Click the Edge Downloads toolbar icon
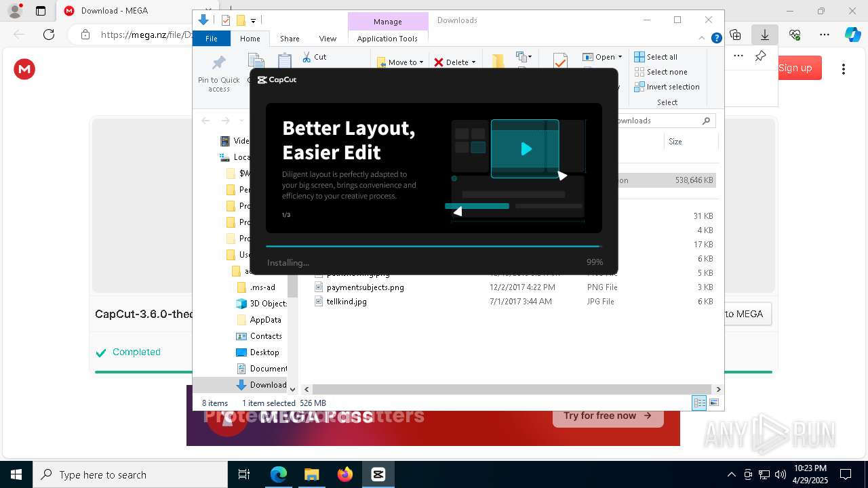This screenshot has width=868, height=488. click(x=765, y=35)
